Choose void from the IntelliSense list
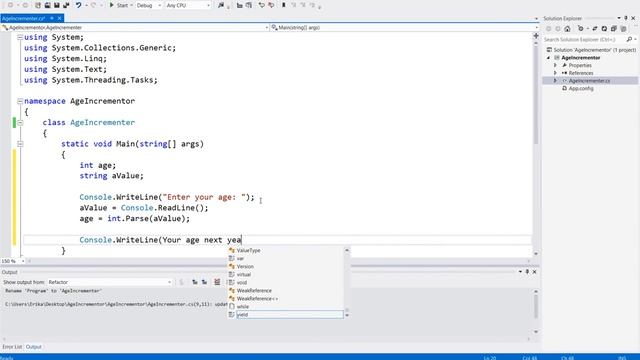Viewport: 640px width, 360px height. (x=285, y=282)
